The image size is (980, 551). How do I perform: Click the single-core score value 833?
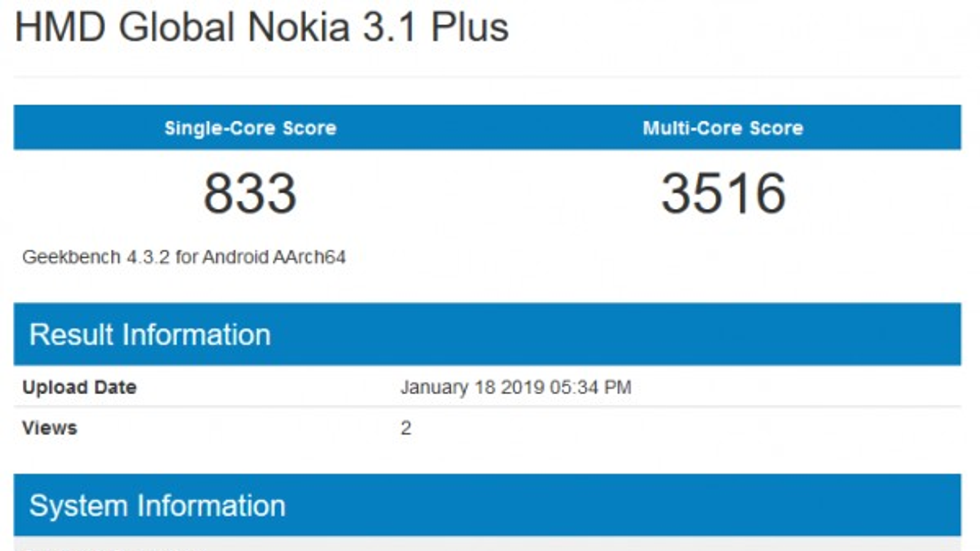click(x=250, y=193)
